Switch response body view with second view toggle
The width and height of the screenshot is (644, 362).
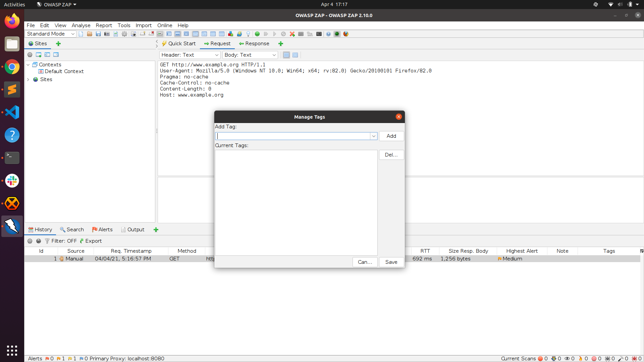295,55
